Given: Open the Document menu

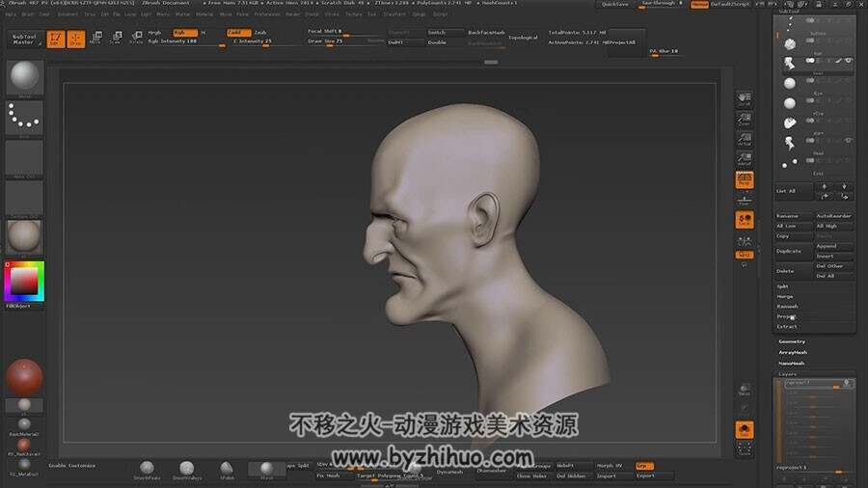Looking at the screenshot, I should click(68, 14).
